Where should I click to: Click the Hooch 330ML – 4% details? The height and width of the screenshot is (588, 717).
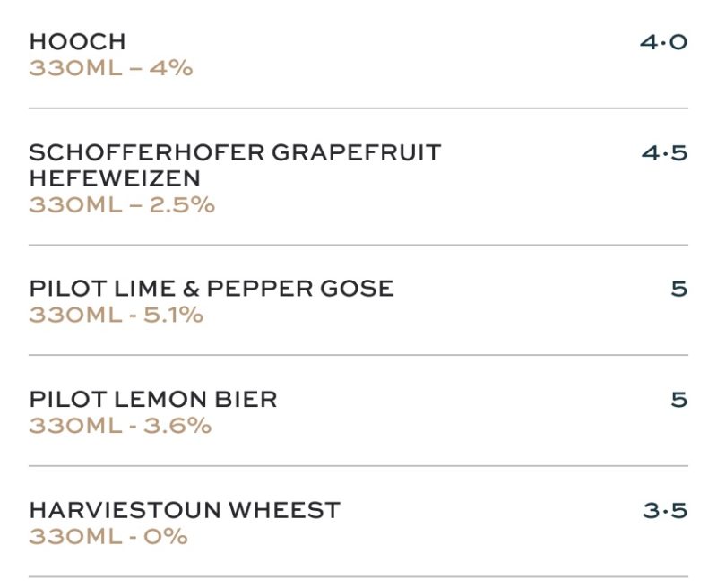coord(110,68)
